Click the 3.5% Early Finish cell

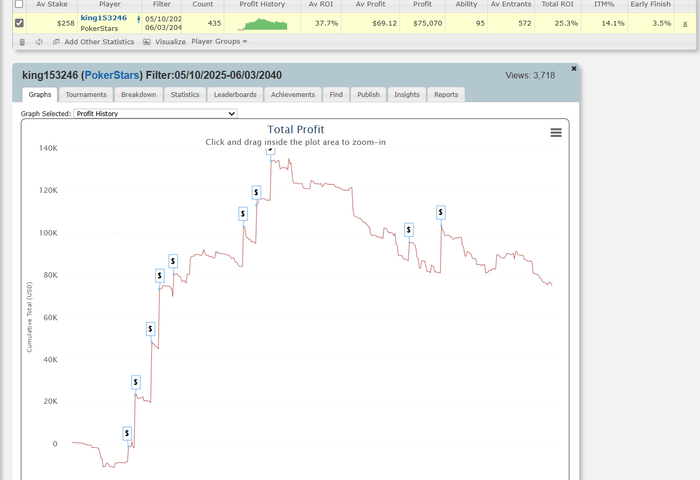650,23
